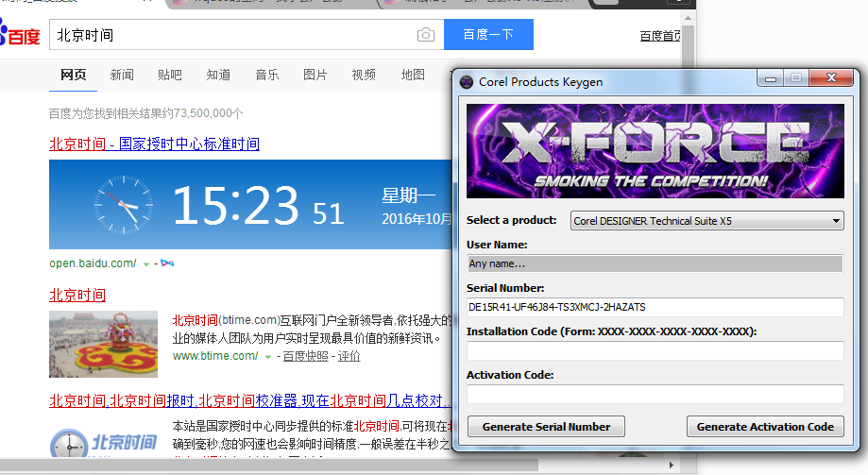The height and width of the screenshot is (475, 868).
Task: Click the Keygen window title icon
Action: (x=467, y=82)
